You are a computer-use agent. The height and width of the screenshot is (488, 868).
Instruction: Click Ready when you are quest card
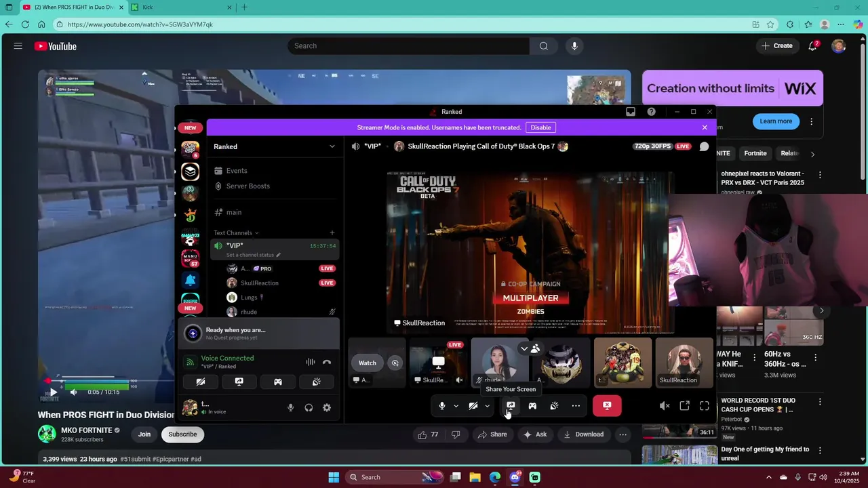260,333
